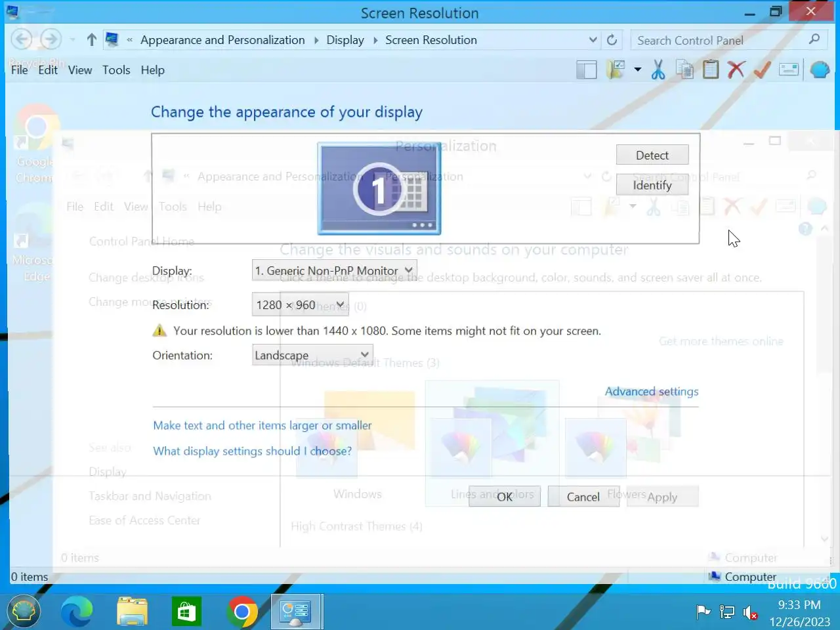Open the recent locations arrow beside Forward
The image size is (840, 630).
(x=72, y=40)
